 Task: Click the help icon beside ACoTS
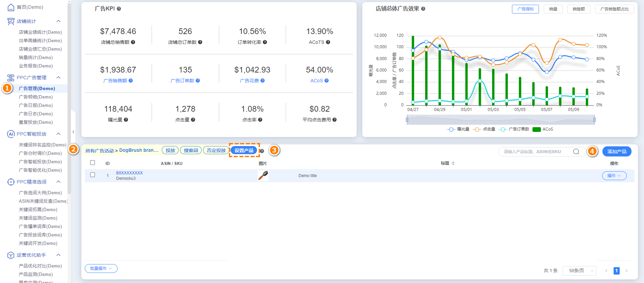pyautogui.click(x=328, y=42)
